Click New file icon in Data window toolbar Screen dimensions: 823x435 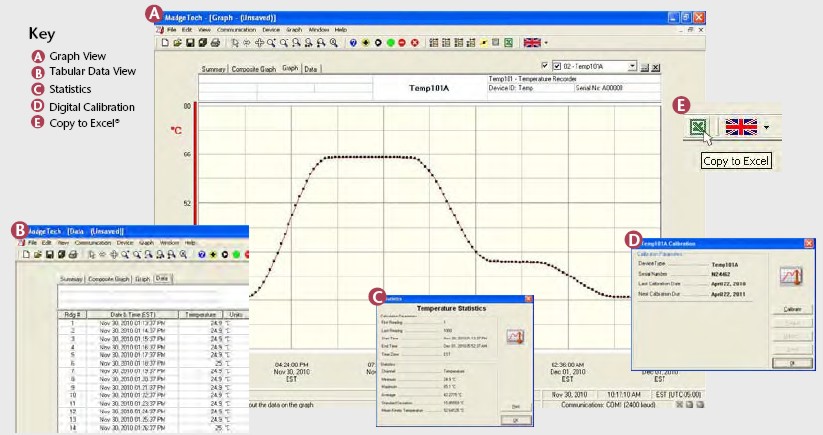[26, 254]
